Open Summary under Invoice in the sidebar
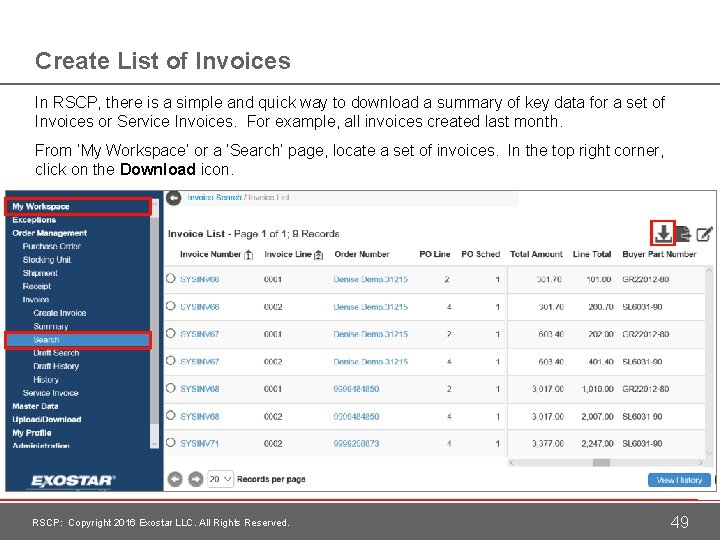The image size is (720, 540). [51, 326]
